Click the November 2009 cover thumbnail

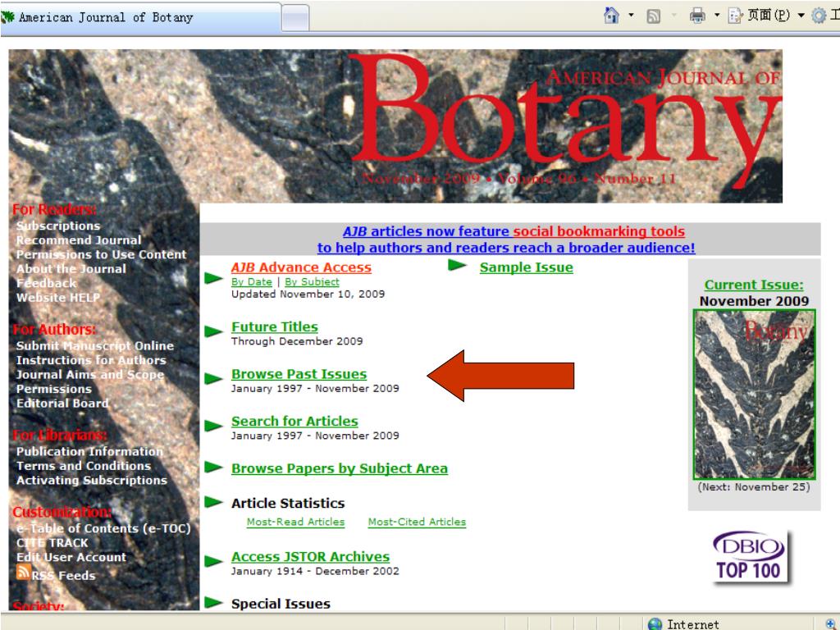click(755, 395)
